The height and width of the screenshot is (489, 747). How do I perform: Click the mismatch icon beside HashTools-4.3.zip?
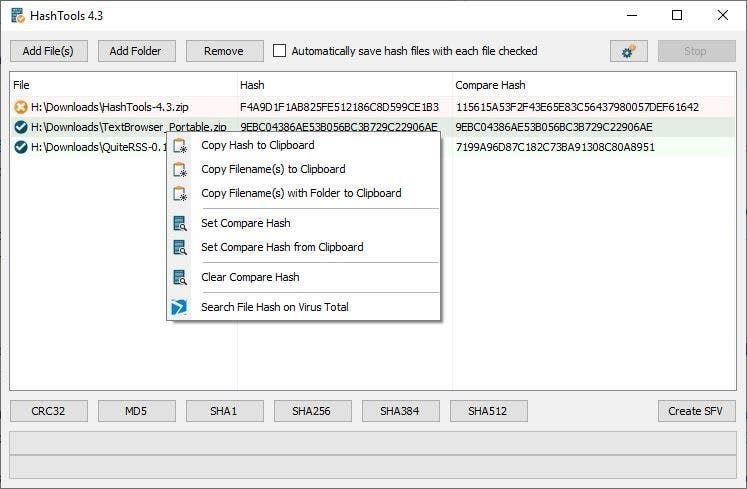click(x=20, y=107)
